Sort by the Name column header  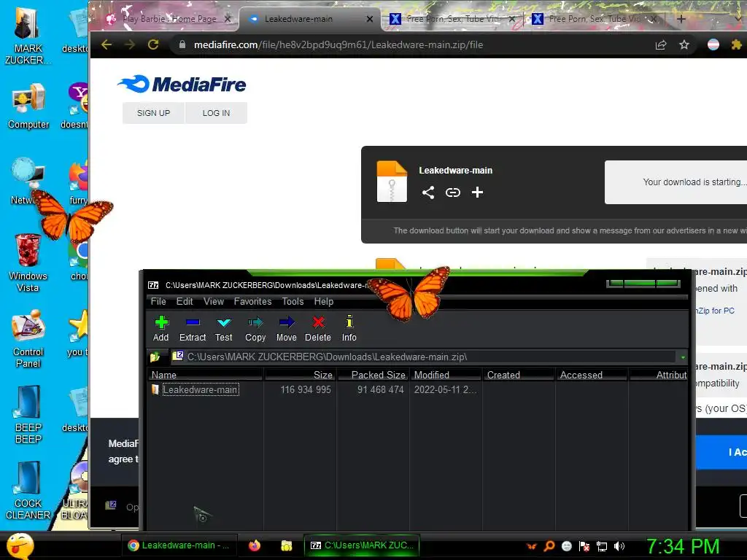pos(205,375)
